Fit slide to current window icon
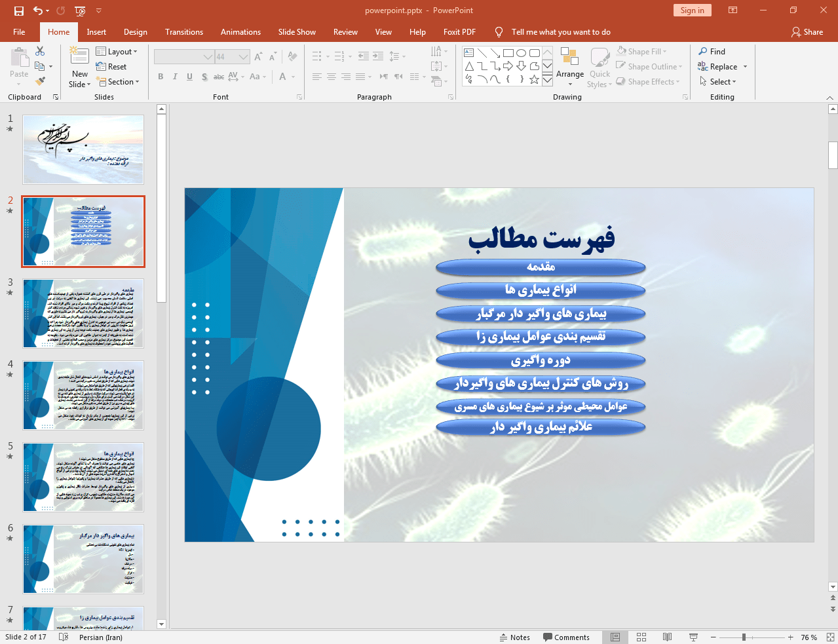 click(830, 637)
